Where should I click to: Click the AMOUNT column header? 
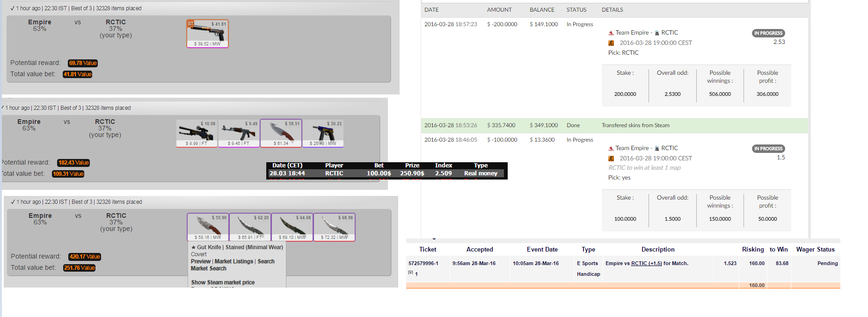tap(499, 10)
